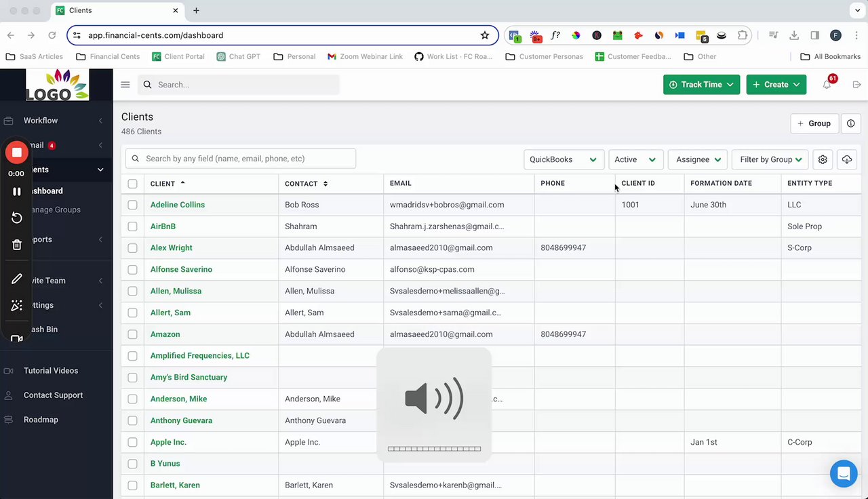This screenshot has height=499, width=868.
Task: Click the site info icon in address bar
Action: click(77, 35)
